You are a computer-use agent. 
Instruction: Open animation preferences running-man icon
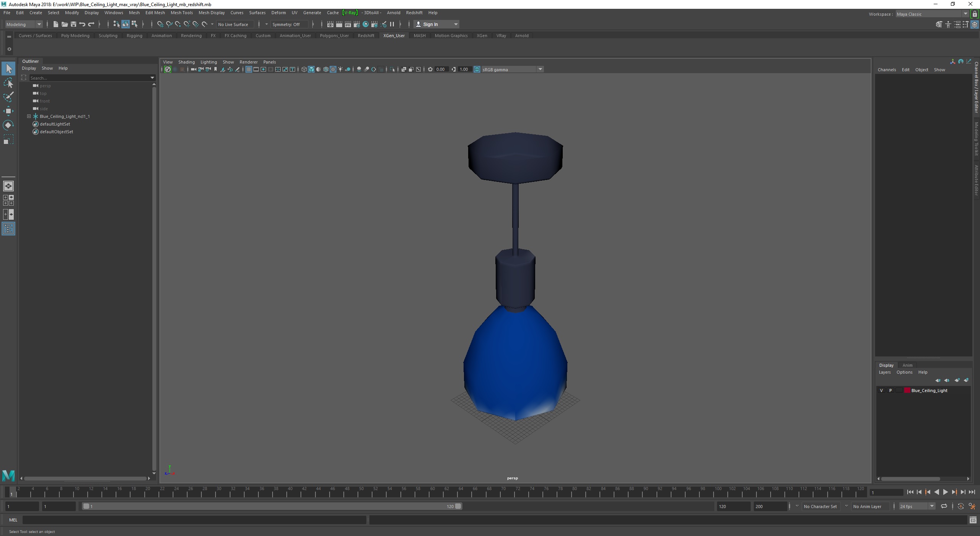point(972,506)
